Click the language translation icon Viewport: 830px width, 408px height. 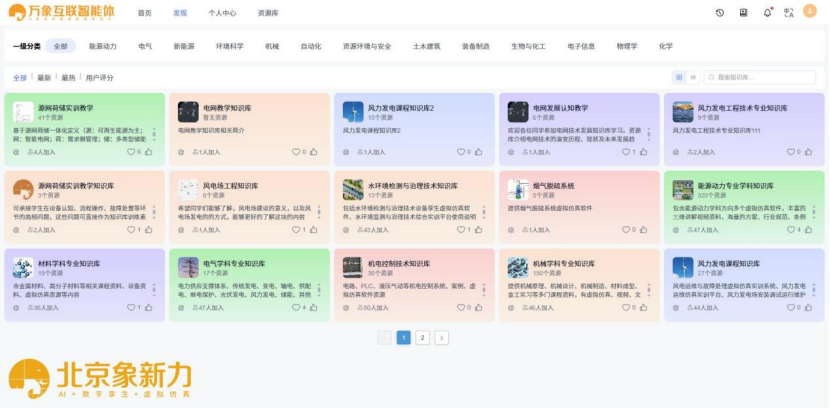[x=789, y=13]
